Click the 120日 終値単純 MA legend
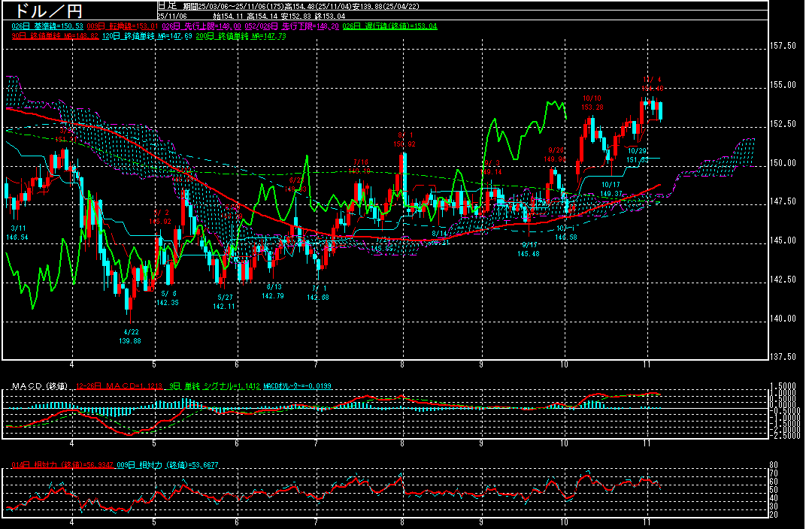The image size is (812, 529). [x=135, y=35]
